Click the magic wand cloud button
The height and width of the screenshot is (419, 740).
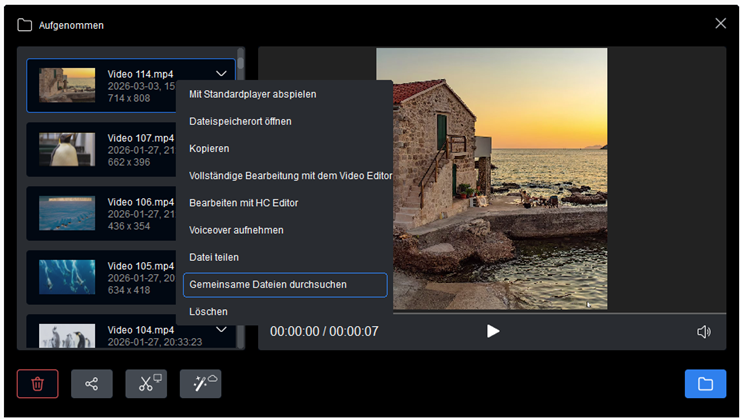[200, 384]
